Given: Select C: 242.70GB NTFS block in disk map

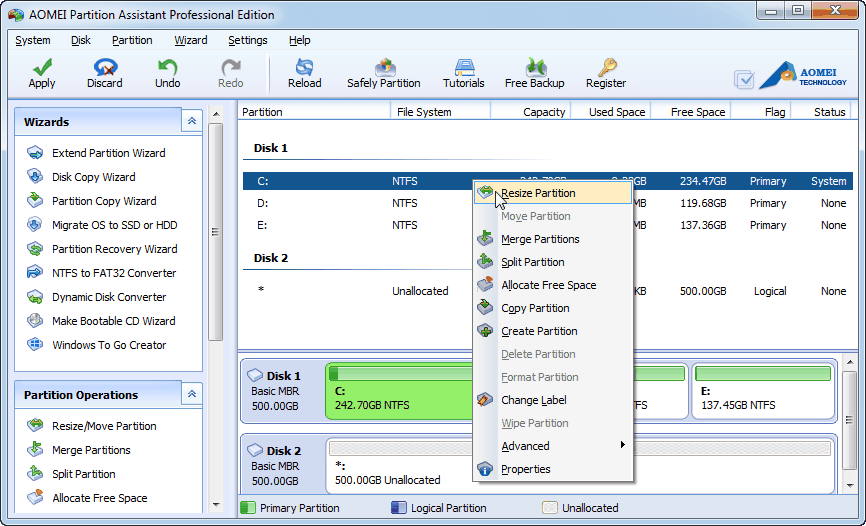Looking at the screenshot, I should pos(399,391).
